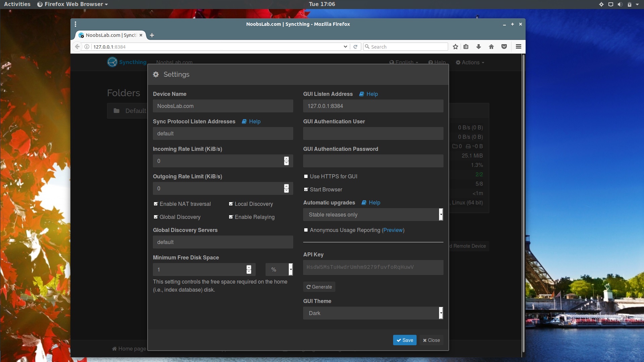Screen dimensions: 644x362
Task: Click the Home page footer link
Action: [129, 349]
